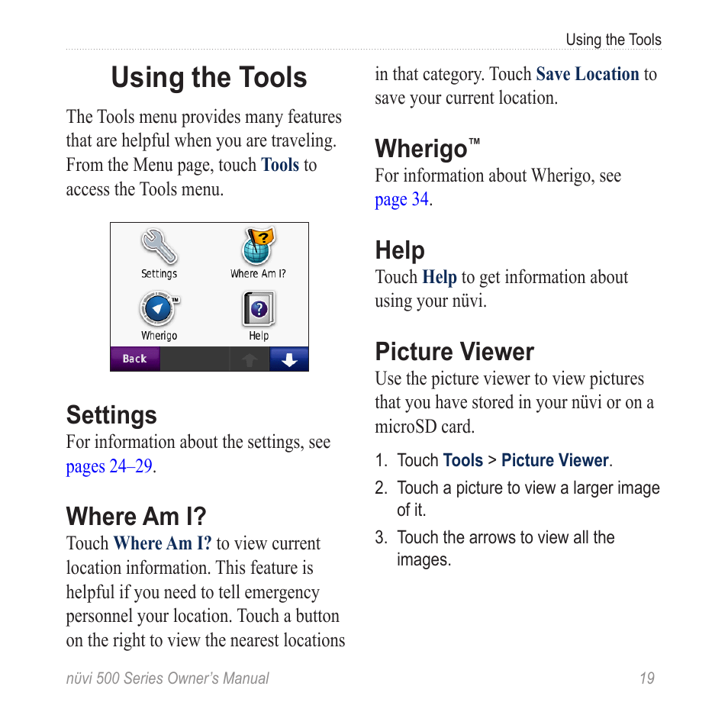Expand the menu using the down arrow button

click(288, 358)
